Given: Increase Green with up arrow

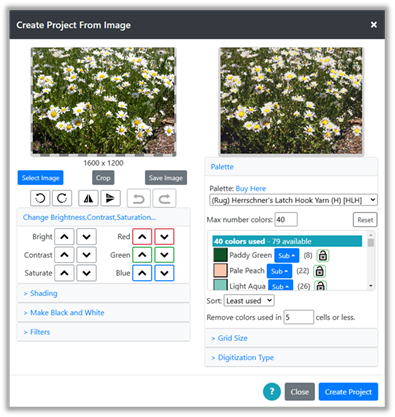Looking at the screenshot, I should [x=142, y=255].
